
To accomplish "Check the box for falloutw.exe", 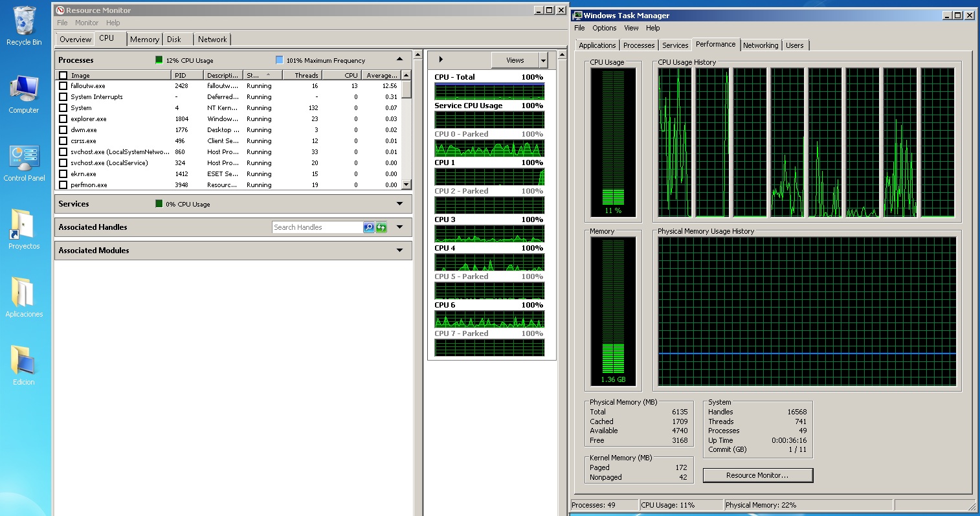I will (63, 85).
